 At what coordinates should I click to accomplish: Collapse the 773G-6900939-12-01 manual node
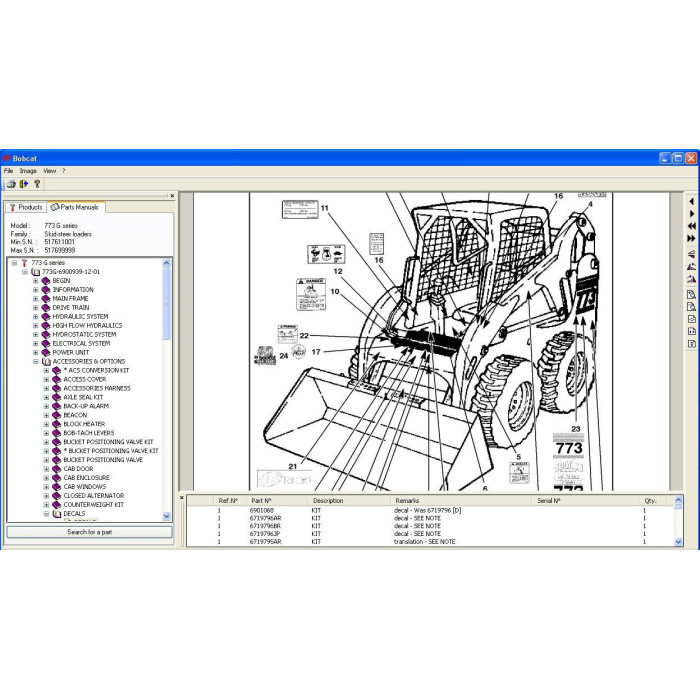click(x=25, y=272)
